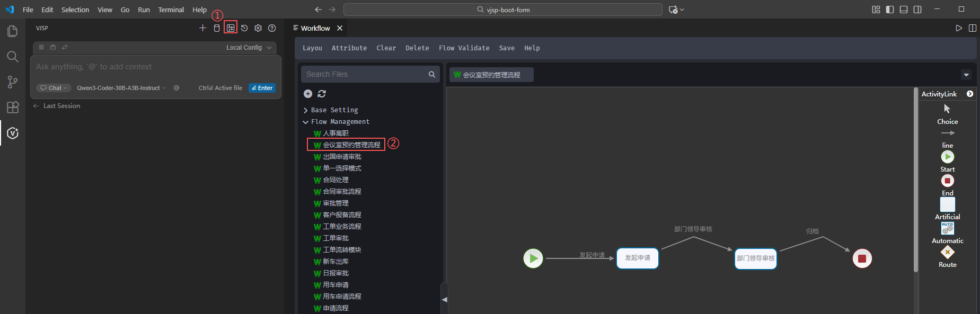
Task: Select the End node tool in palette
Action: pos(947,181)
